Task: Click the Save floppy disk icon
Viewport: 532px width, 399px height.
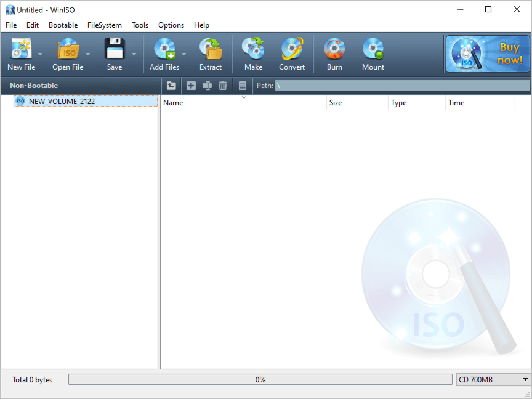Action: pos(115,50)
